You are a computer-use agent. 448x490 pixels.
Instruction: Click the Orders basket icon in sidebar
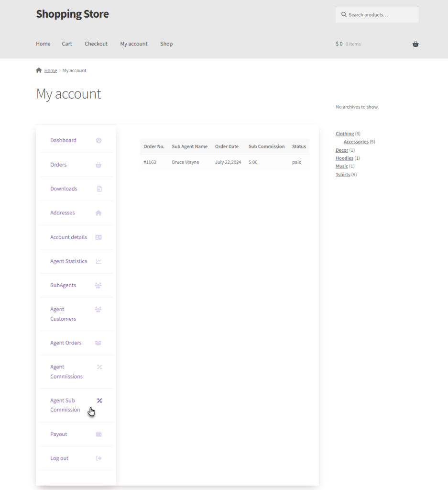click(x=98, y=165)
